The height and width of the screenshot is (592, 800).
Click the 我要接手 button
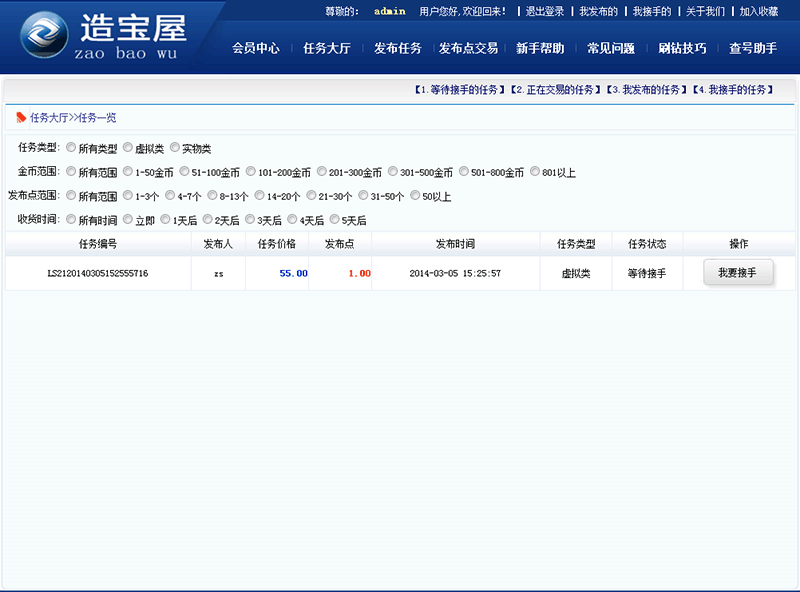738,273
